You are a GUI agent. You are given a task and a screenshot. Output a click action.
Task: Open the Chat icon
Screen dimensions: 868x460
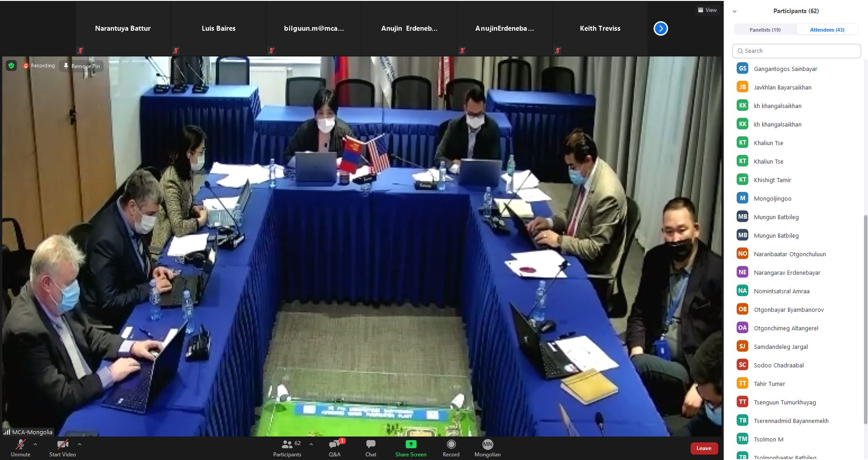pyautogui.click(x=370, y=445)
